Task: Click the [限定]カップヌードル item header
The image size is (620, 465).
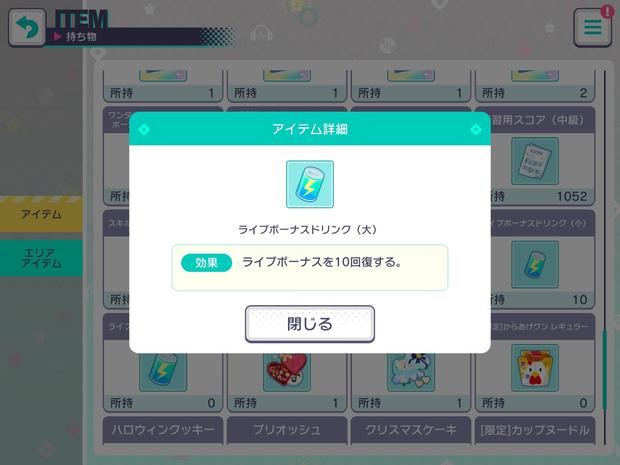Action: 535,430
